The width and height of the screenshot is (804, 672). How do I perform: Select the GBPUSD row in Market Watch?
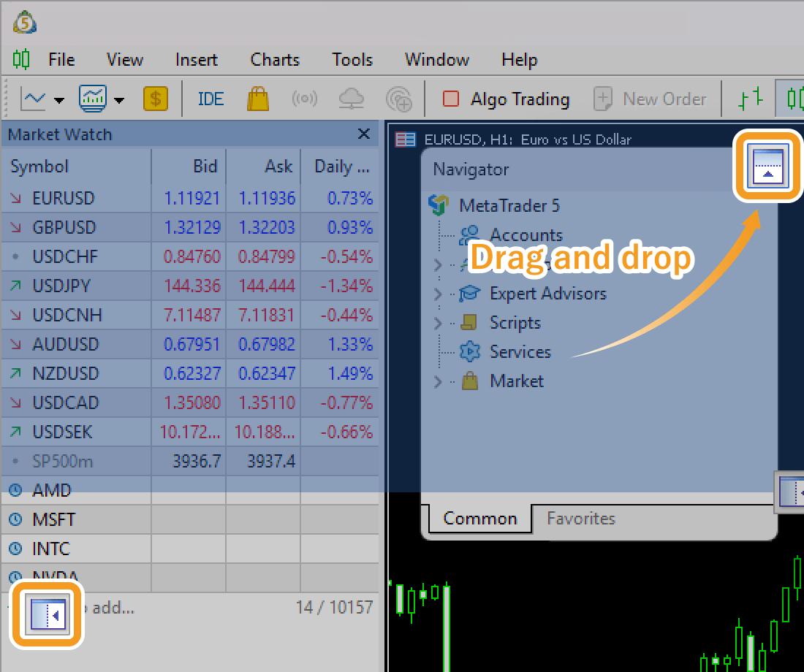pyautogui.click(x=64, y=227)
